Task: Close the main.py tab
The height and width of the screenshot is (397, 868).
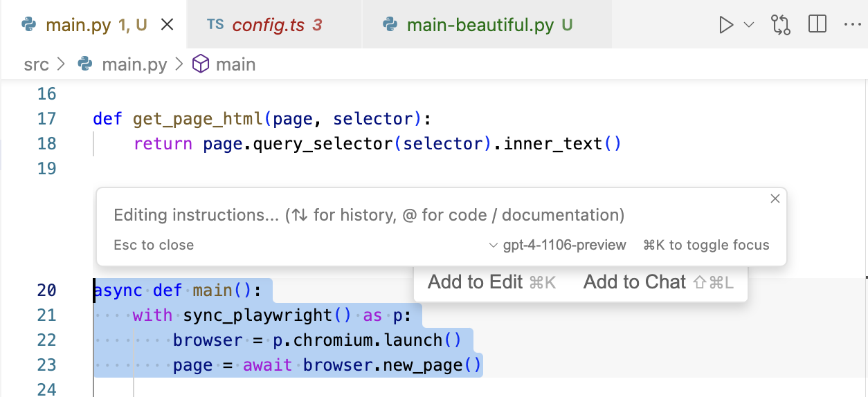Action: click(x=167, y=26)
